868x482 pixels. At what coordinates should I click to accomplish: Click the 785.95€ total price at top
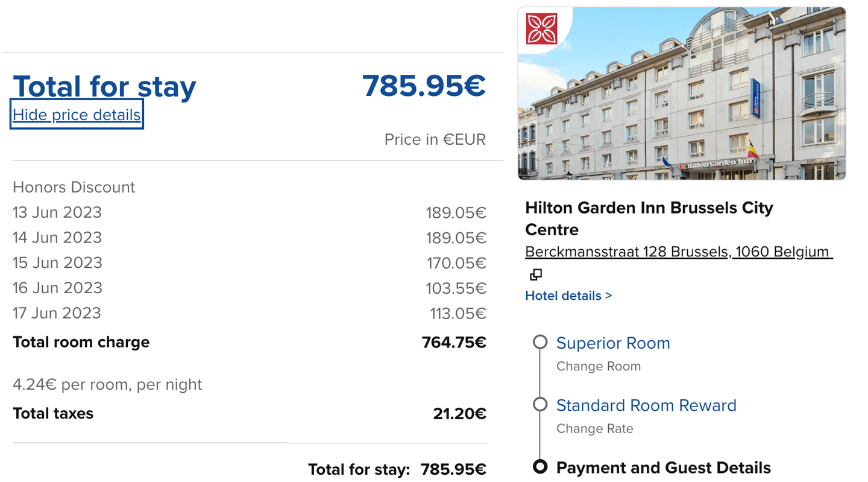[424, 86]
